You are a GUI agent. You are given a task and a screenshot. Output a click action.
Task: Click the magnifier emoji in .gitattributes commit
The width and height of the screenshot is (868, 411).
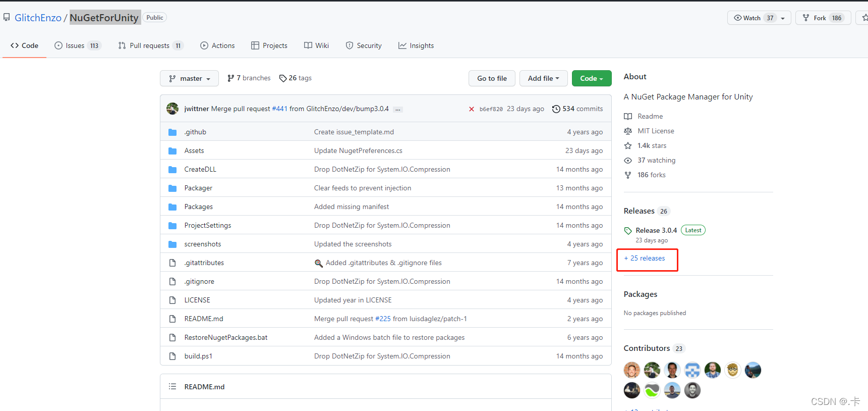coord(319,263)
